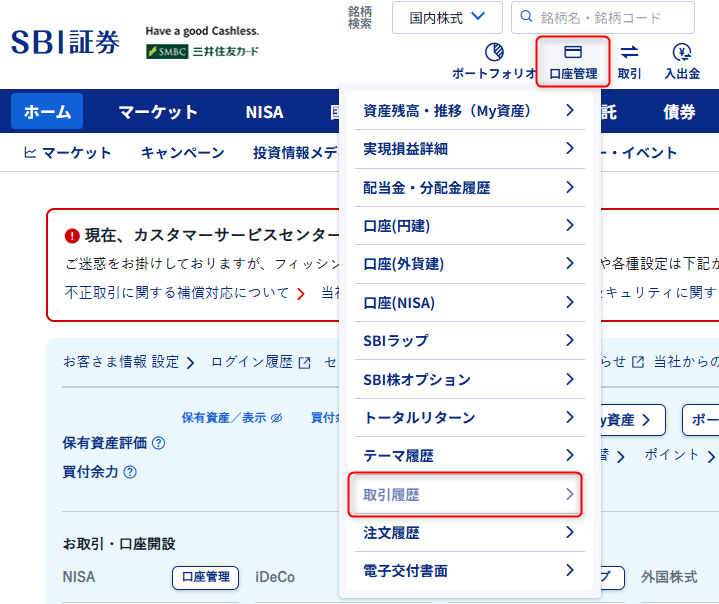Viewport: 719px width, 604px height.
Task: Switch to the マーケット main tab
Action: (158, 112)
